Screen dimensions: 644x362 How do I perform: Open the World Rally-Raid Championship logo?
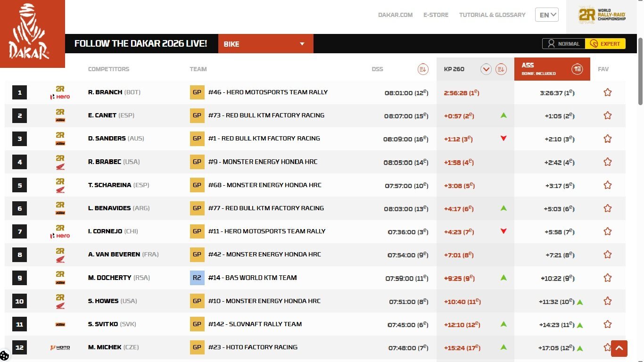coord(602,15)
